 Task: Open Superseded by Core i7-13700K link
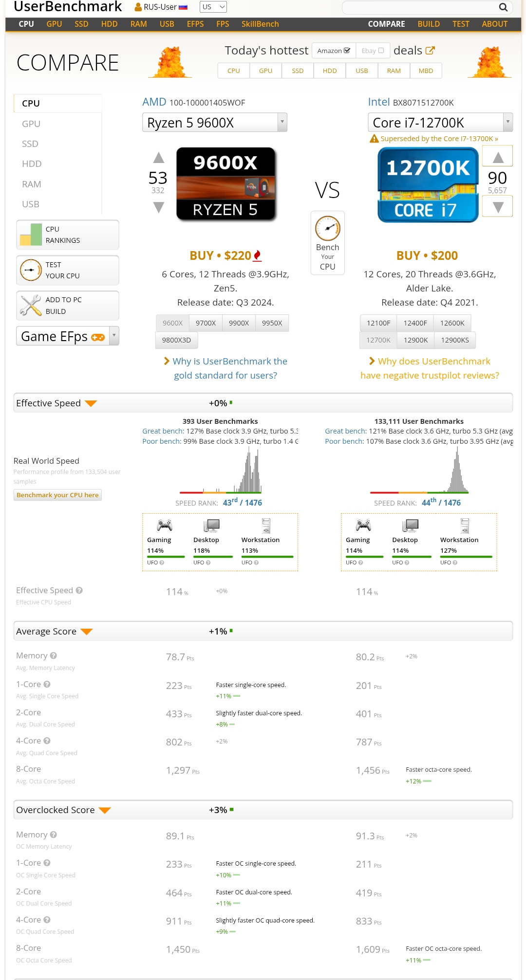439,139
